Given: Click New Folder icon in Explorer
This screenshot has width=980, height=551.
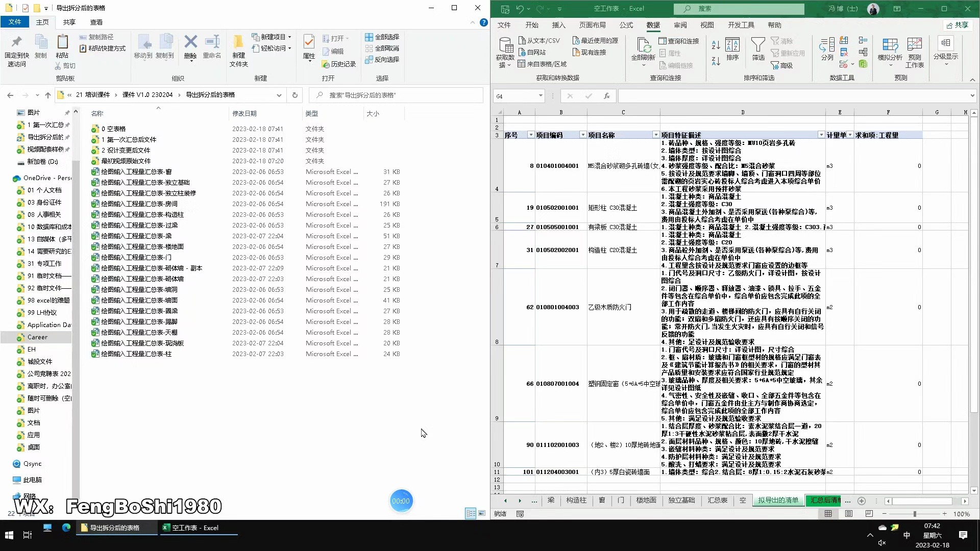Looking at the screenshot, I should (238, 42).
